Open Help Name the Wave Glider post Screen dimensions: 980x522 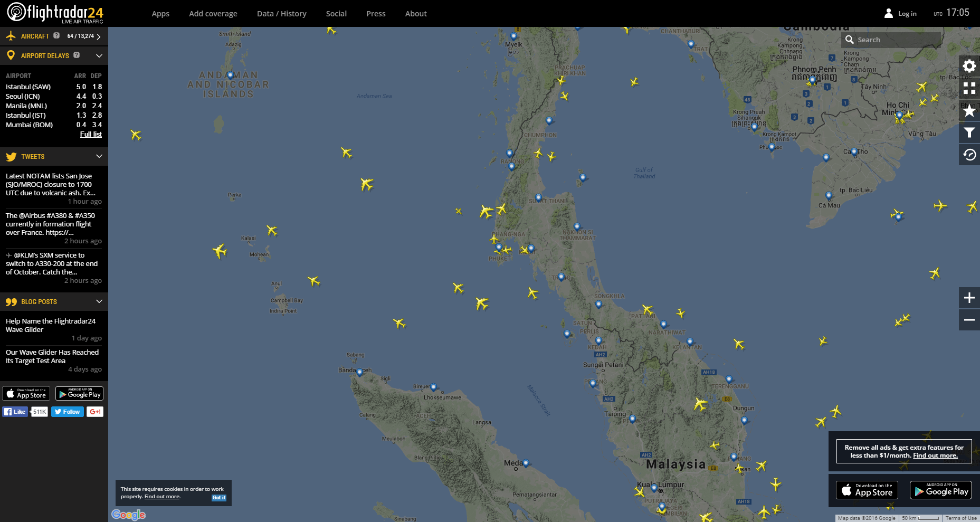pyautogui.click(x=51, y=325)
